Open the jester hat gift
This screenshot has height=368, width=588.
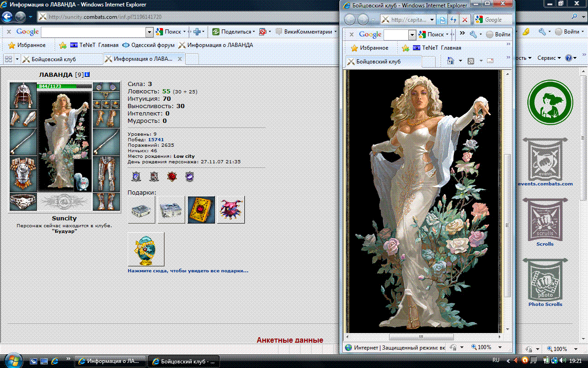[x=231, y=210]
